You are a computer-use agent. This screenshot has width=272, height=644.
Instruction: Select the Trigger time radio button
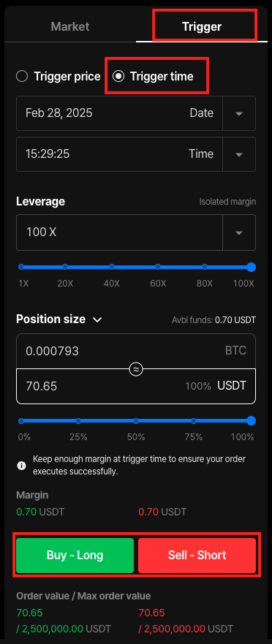118,77
